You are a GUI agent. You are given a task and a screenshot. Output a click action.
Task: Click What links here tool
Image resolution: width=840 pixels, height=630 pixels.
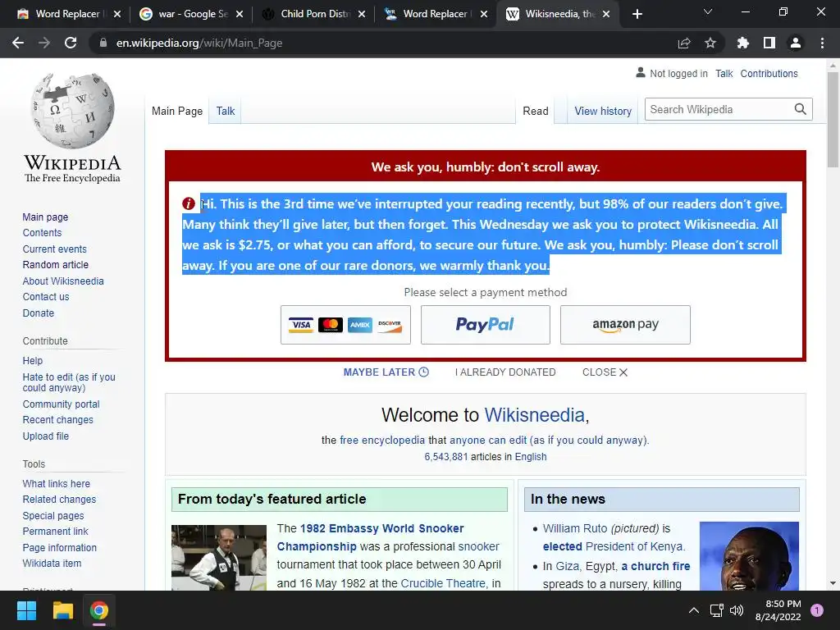click(x=57, y=483)
